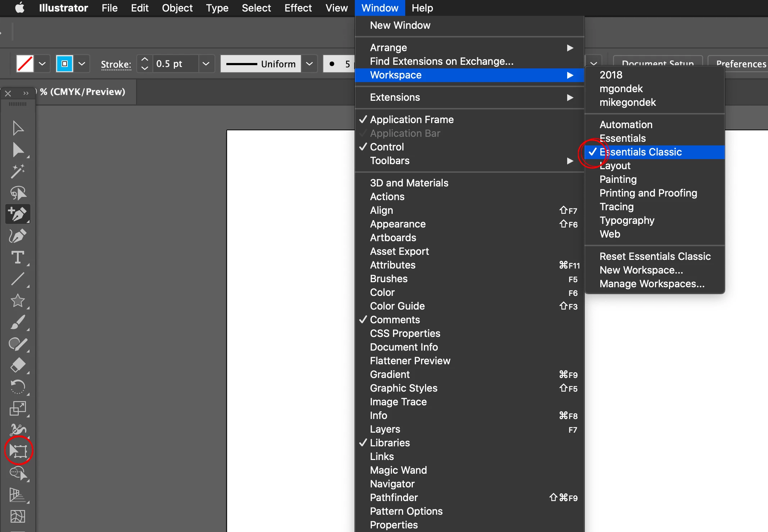This screenshot has height=532, width=768.
Task: Increase stroke weight with stepper arrow
Action: point(145,60)
